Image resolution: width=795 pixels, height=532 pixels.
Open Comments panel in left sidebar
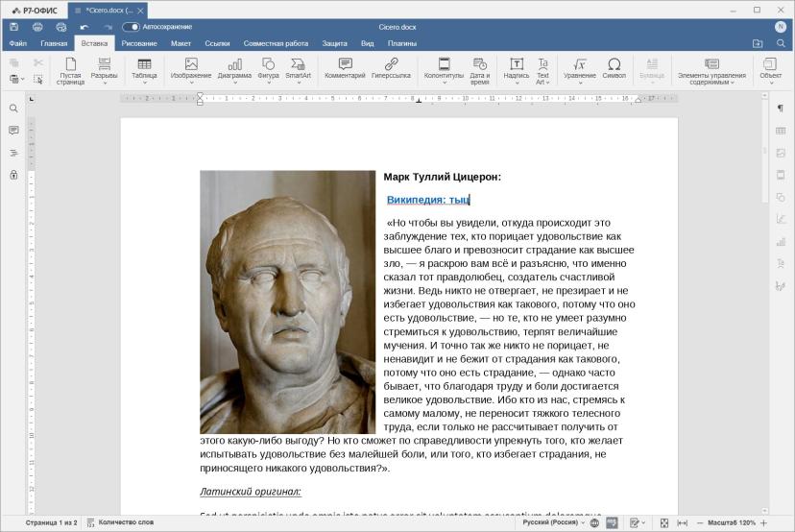point(13,131)
